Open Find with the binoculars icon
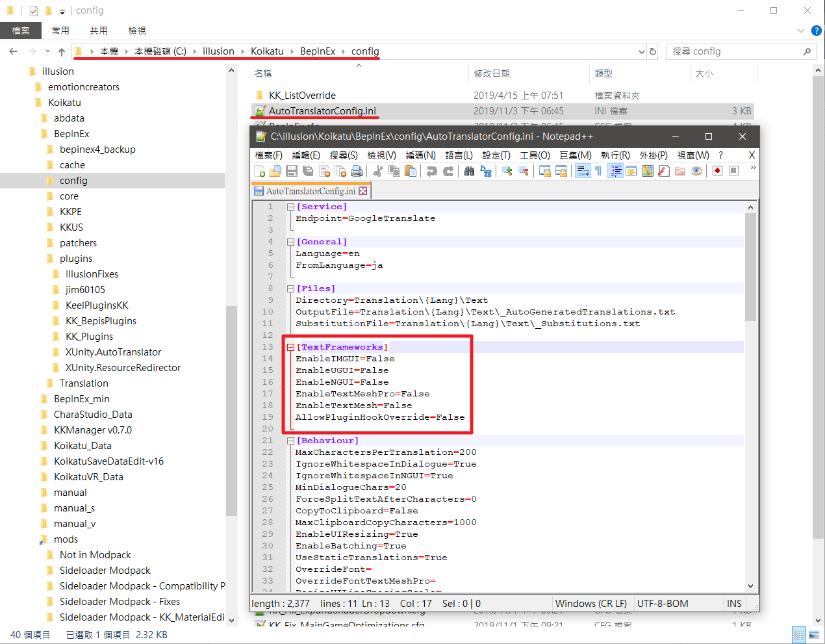 (469, 171)
